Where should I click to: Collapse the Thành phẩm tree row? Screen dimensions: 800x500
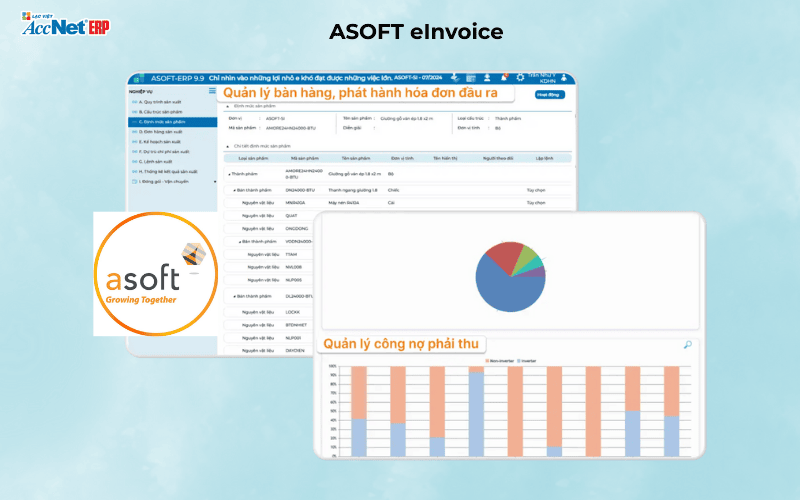229,174
